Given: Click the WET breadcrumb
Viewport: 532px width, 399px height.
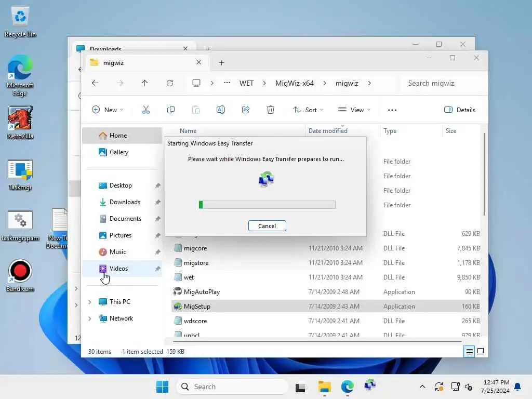Looking at the screenshot, I should point(246,83).
